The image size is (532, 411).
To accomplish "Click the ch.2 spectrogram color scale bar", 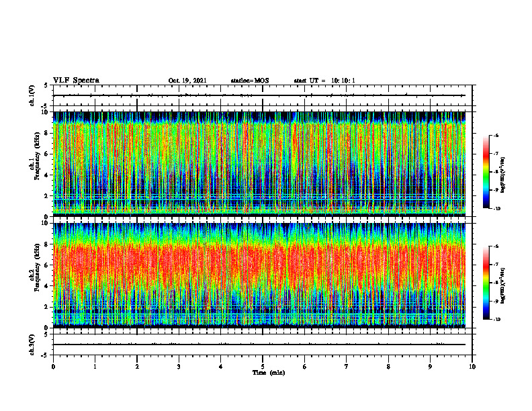I will pos(486,283).
